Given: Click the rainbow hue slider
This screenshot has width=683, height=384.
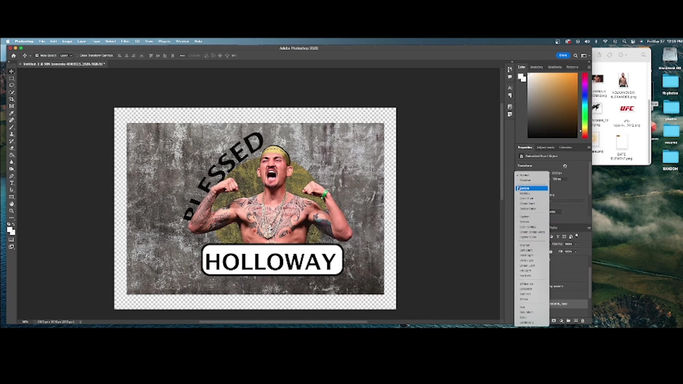Looking at the screenshot, I should (x=585, y=104).
